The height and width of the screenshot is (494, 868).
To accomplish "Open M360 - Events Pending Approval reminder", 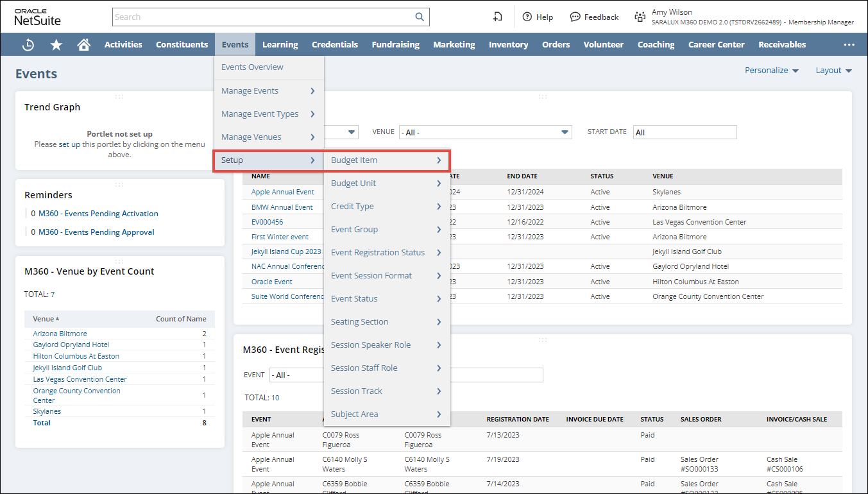I will click(96, 232).
